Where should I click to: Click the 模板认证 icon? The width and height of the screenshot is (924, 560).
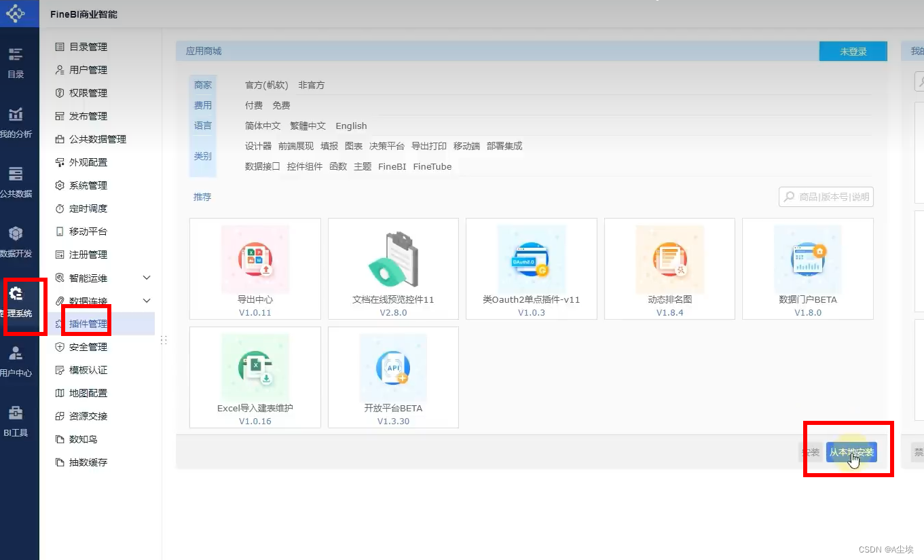[x=60, y=370]
